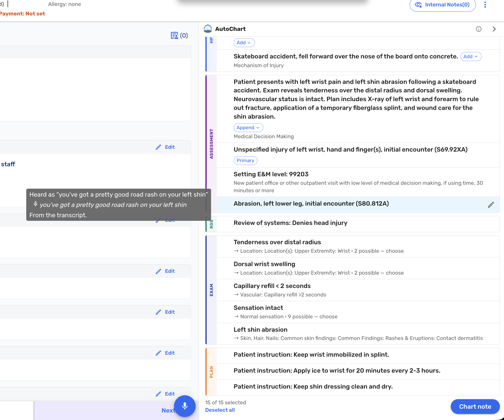This screenshot has width=504, height=420.
Task: Click Payment: Not set status text
Action: (22, 14)
